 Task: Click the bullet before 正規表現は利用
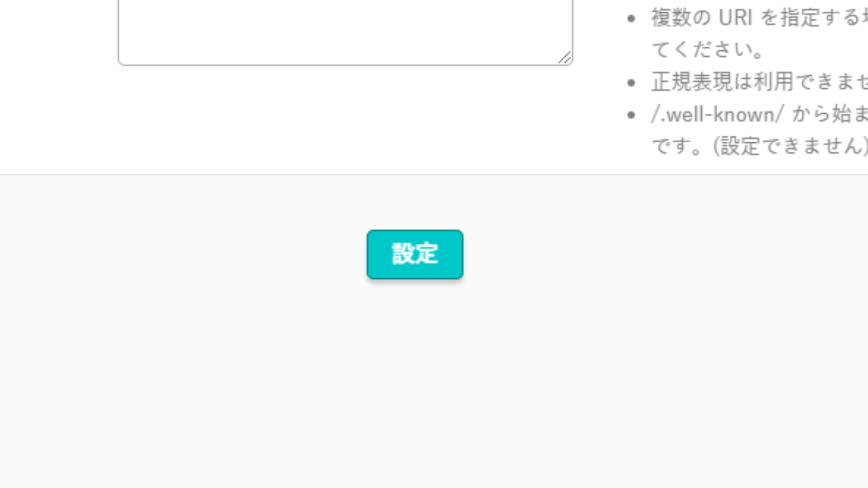click(632, 83)
